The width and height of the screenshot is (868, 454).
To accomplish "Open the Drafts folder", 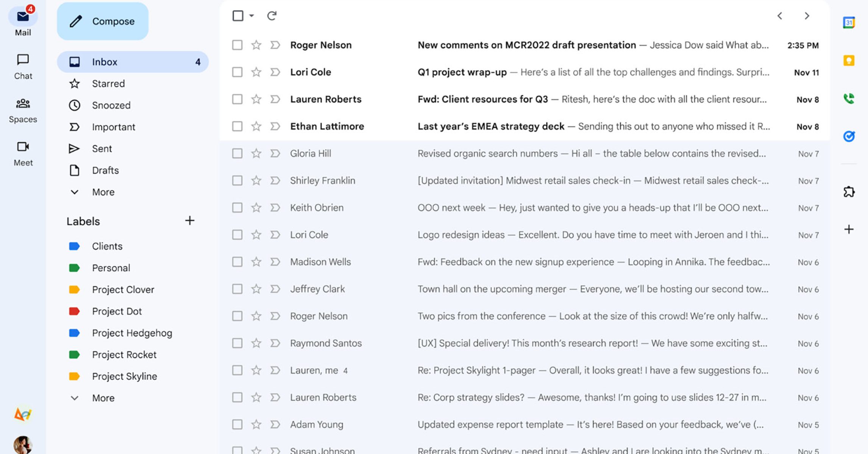I will [x=105, y=170].
